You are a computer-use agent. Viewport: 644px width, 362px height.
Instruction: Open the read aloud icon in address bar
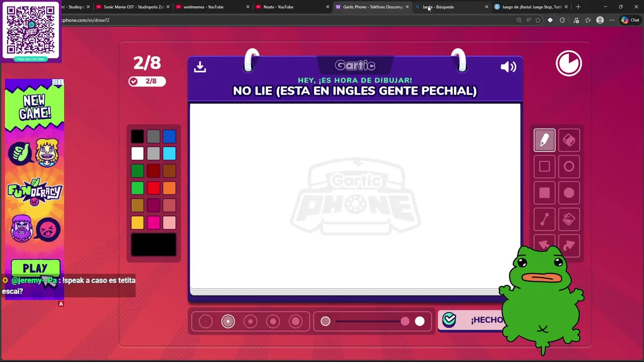coord(528,20)
